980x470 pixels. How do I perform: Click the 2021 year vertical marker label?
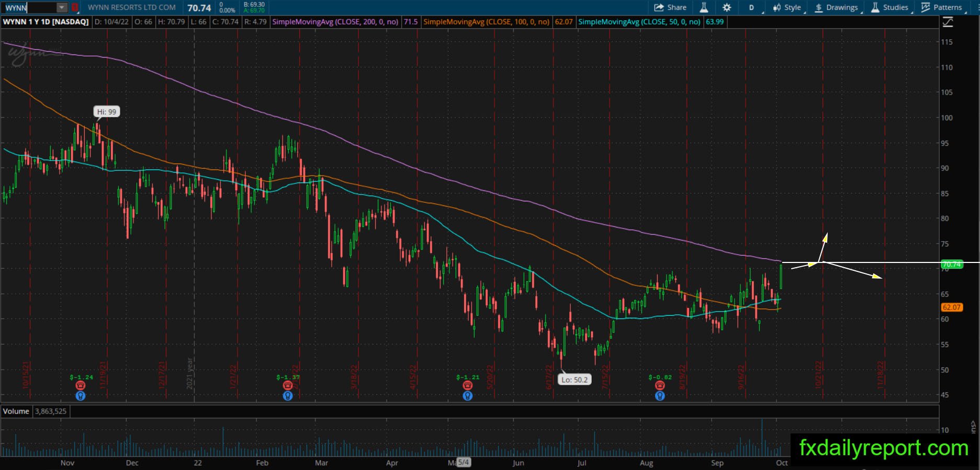pyautogui.click(x=190, y=373)
